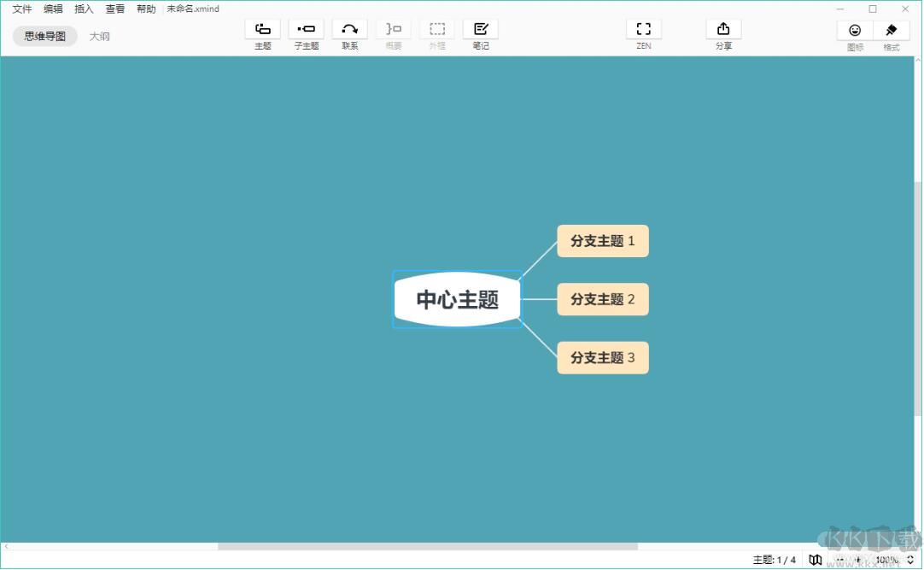The height and width of the screenshot is (570, 924).
Task: Select the 分支主题 1 node
Action: (x=603, y=241)
